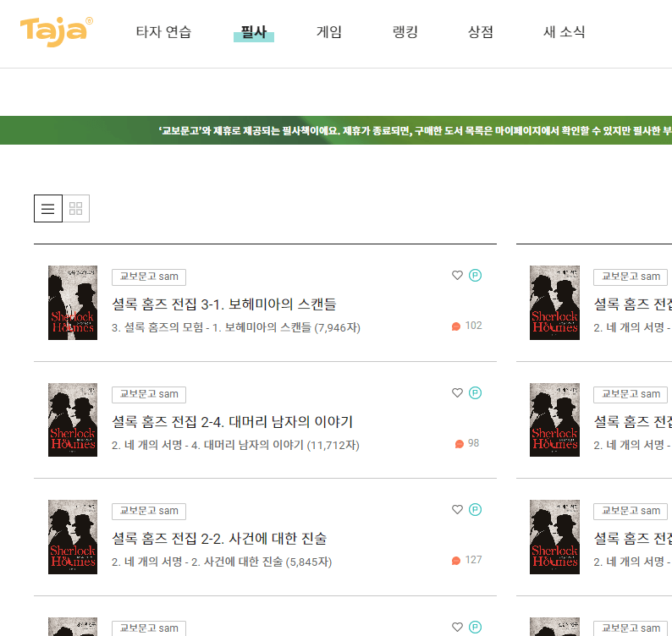Open comments icon for 보헤미아의 스캔들
The height and width of the screenshot is (636, 672).
[456, 326]
